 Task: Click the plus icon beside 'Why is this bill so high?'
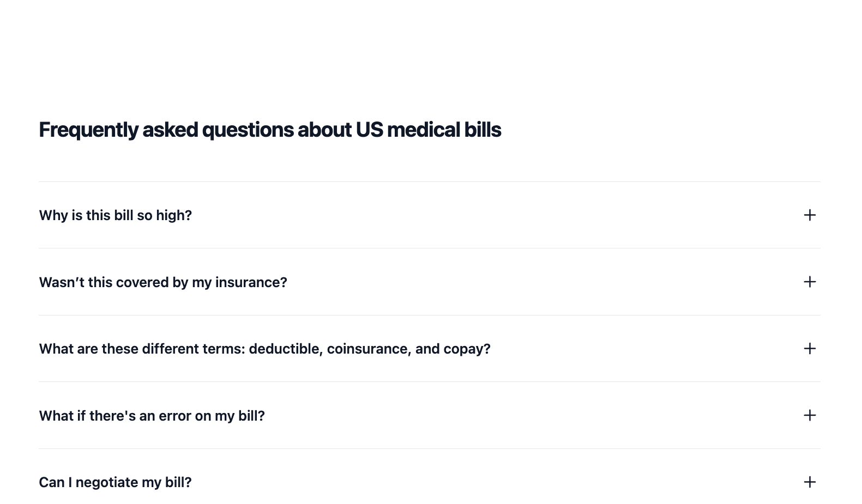(x=810, y=215)
